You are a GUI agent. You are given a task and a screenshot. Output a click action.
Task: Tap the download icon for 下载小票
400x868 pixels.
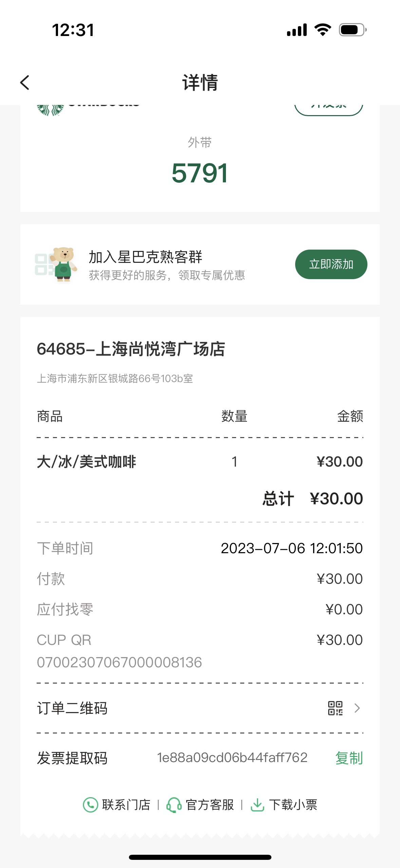tap(258, 805)
